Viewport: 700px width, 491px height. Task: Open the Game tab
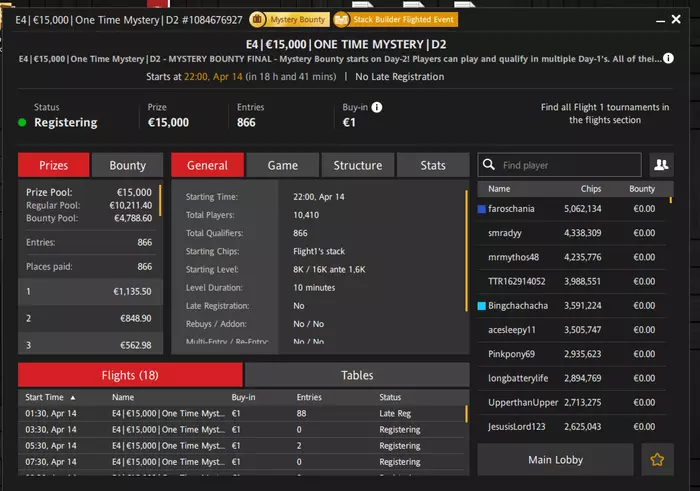click(283, 165)
